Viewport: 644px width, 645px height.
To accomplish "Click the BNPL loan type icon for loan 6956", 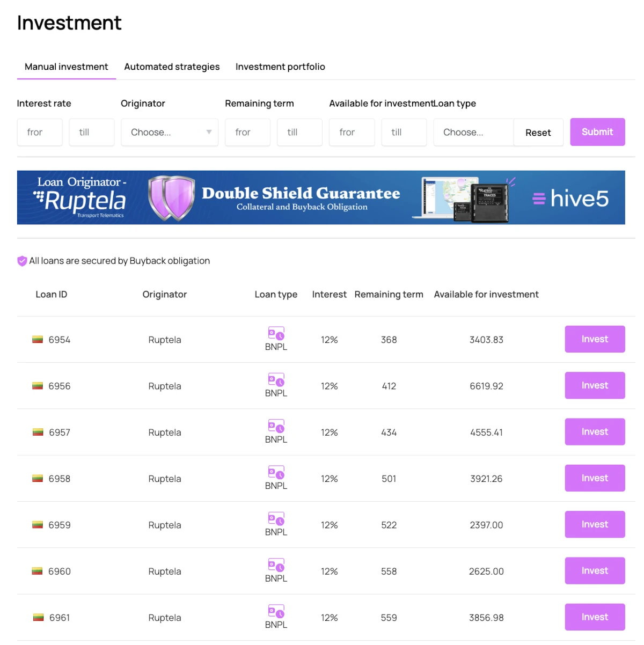I will pyautogui.click(x=276, y=379).
